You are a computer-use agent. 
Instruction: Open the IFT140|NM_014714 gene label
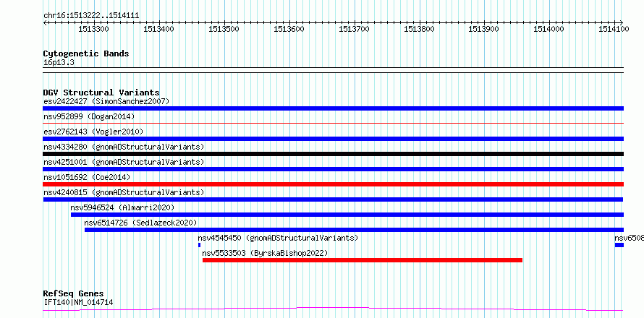click(78, 303)
